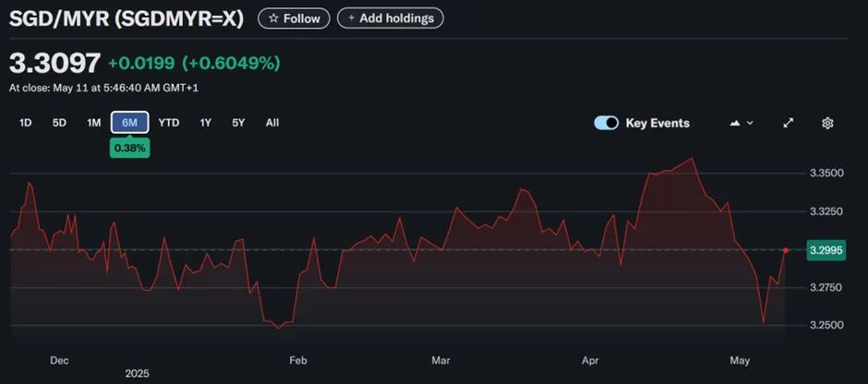Image resolution: width=868 pixels, height=384 pixels.
Task: Expand chart to full screen
Action: 789,123
